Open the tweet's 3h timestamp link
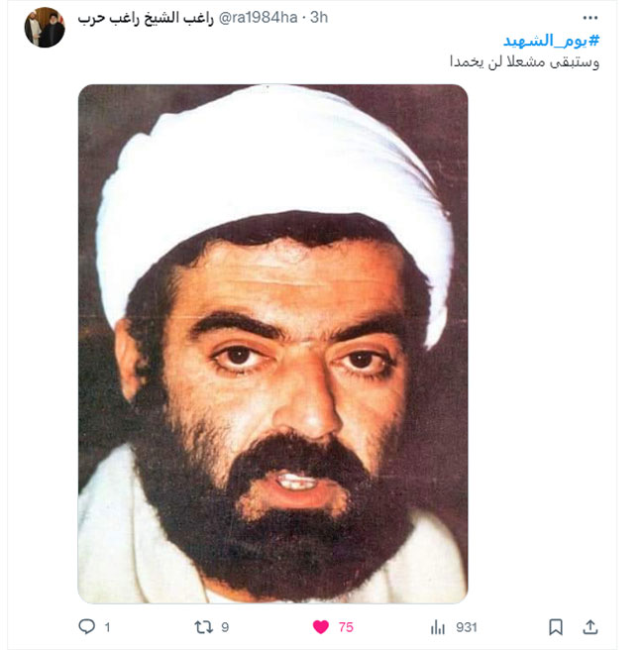 [x=319, y=18]
